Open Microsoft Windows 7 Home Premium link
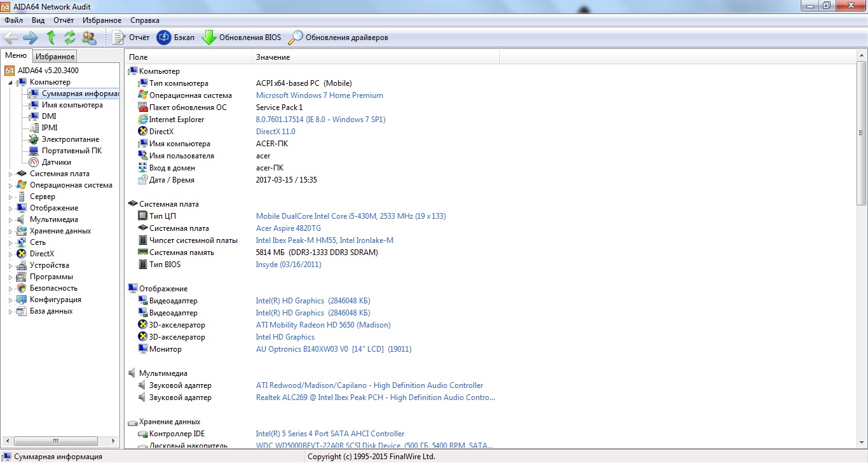This screenshot has height=463, width=868. 320,95
